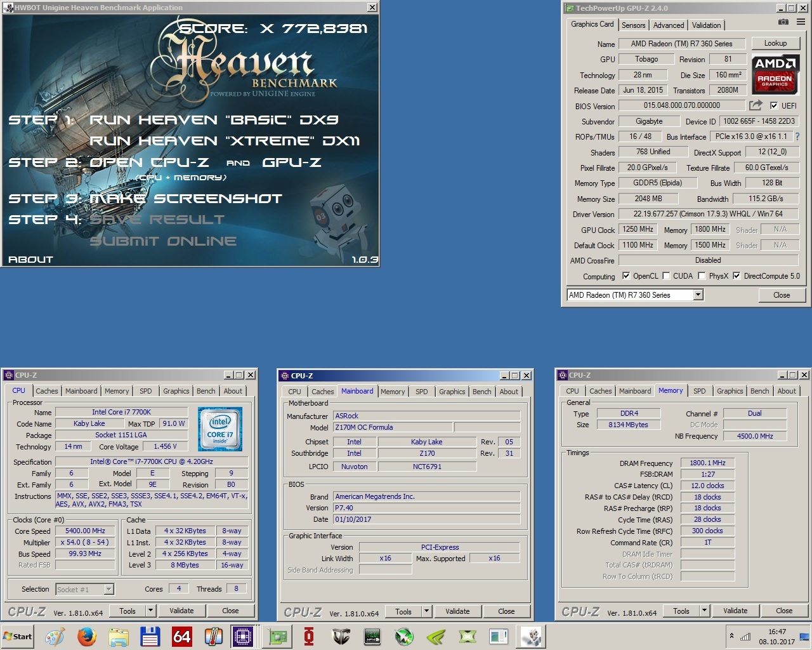Viewport: 812px width, 650px height.
Task: Click Make Screenshot in Heaven benchmark
Action: (186, 199)
